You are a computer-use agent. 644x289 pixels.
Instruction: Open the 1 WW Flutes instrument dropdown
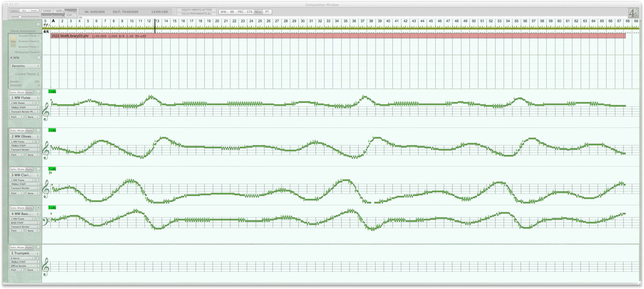(x=25, y=98)
